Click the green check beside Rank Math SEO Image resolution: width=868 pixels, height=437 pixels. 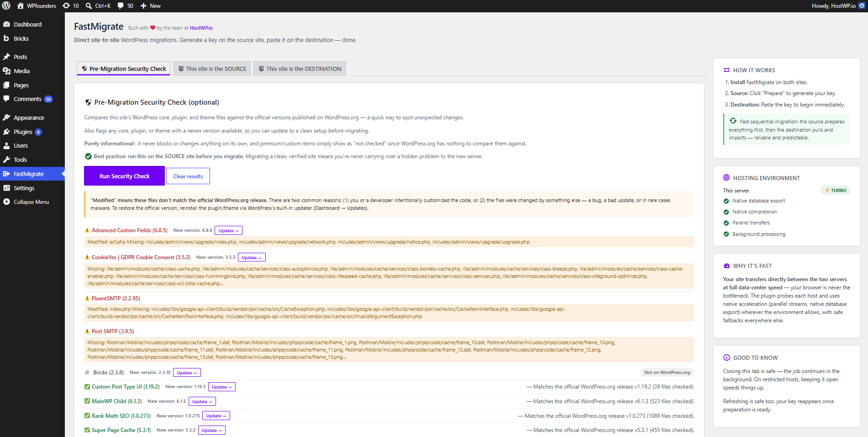coord(87,416)
